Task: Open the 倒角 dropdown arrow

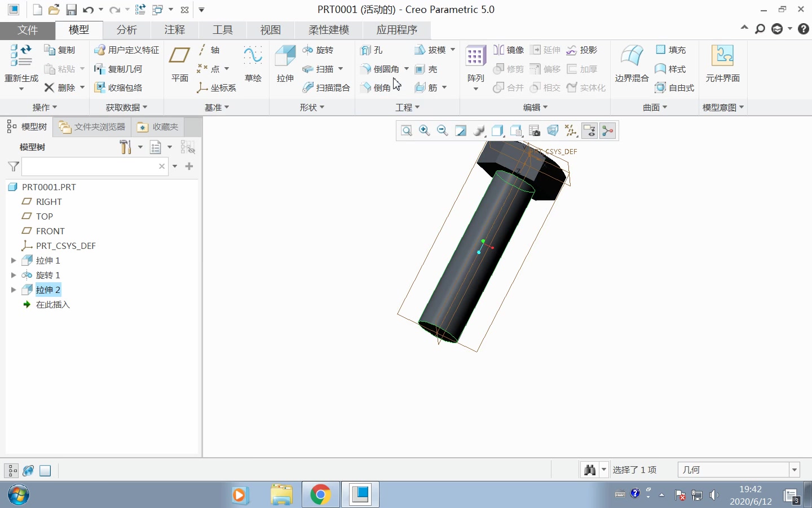Action: pos(399,87)
